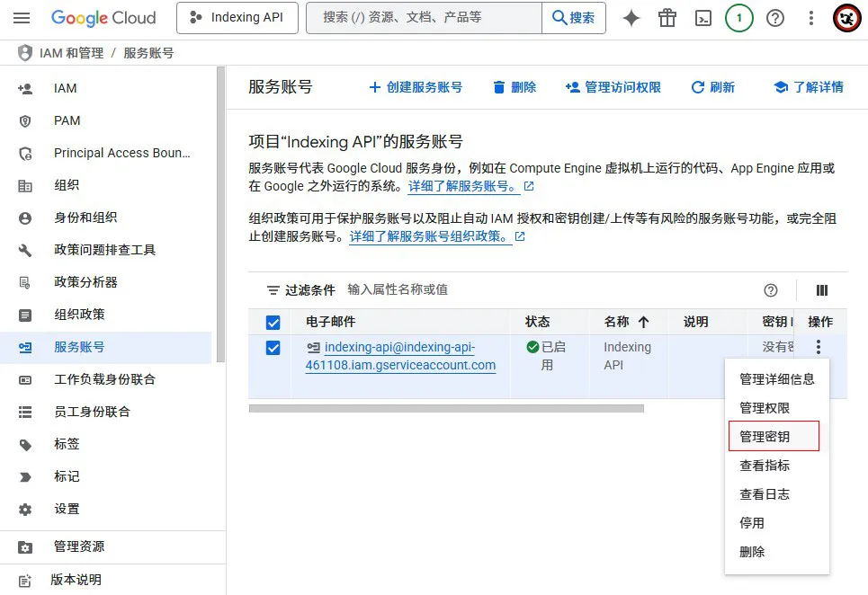Click the 过滤条件 filter icon

tap(273, 290)
